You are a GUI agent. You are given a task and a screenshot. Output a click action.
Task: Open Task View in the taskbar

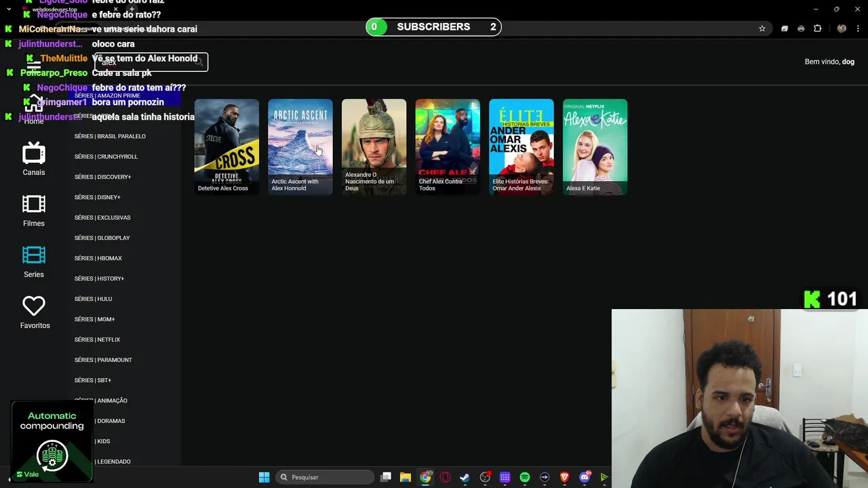pos(386,477)
